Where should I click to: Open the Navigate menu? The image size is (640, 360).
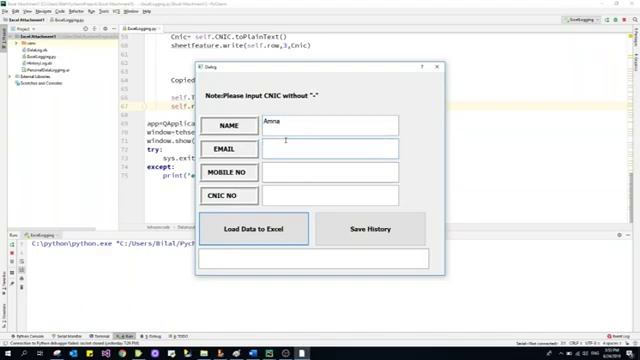click(x=43, y=11)
